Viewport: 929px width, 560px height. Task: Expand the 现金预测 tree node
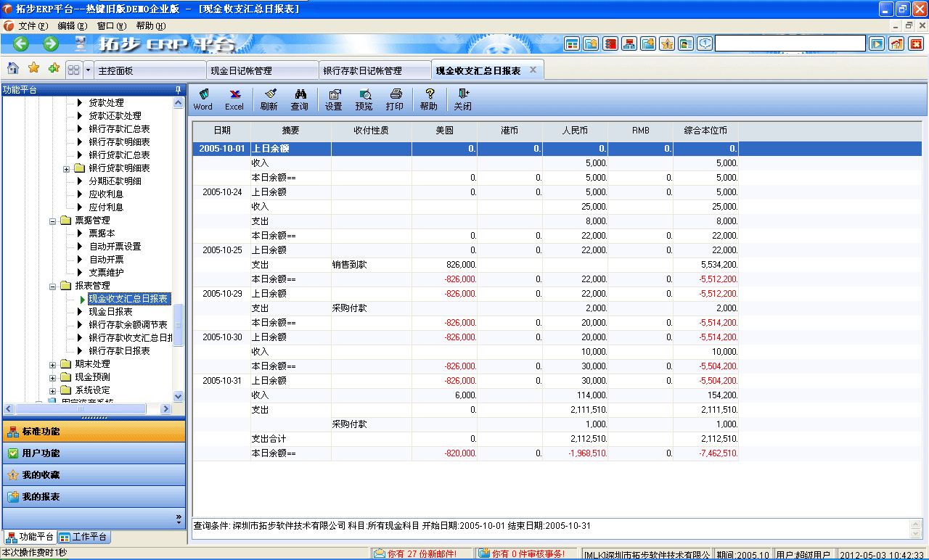point(51,377)
